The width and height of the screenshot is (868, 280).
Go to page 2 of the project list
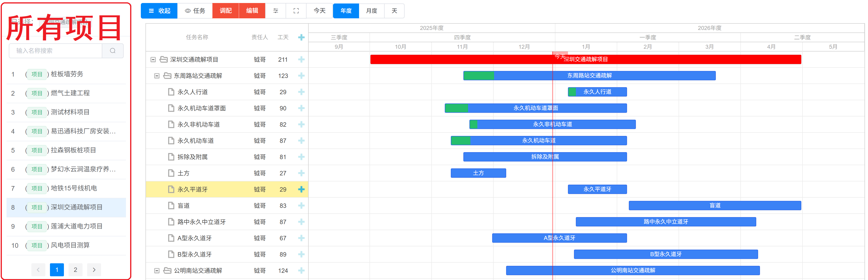click(75, 270)
